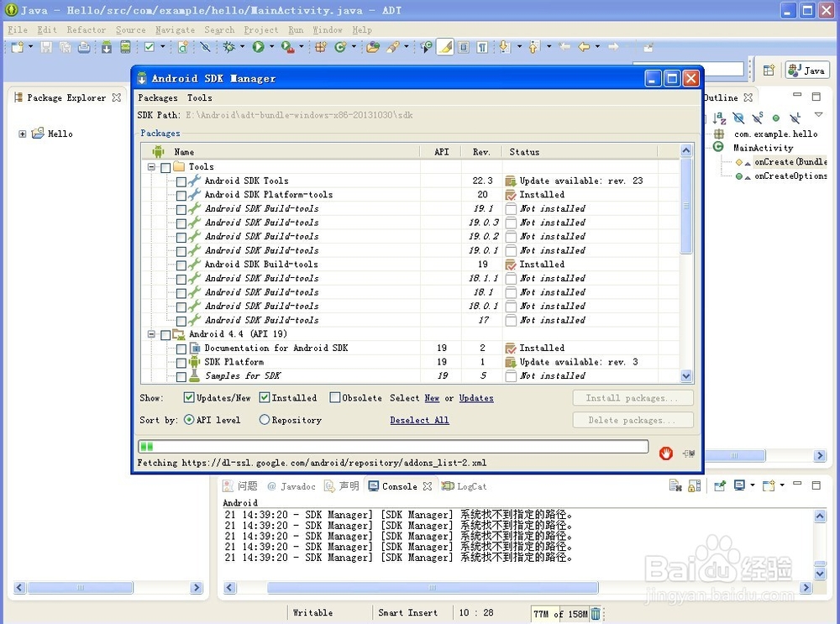
Task: Open the Open Console dropdown arrow
Action: pos(782,485)
